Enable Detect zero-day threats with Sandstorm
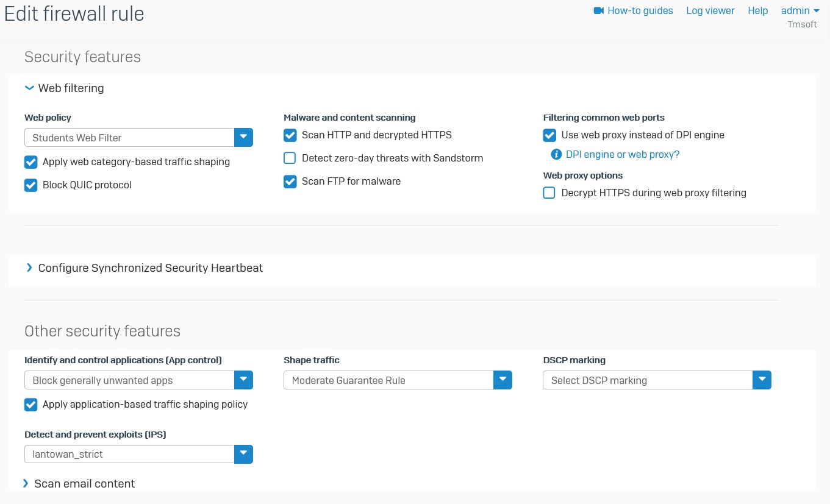The height and width of the screenshot is (504, 830). pos(290,158)
